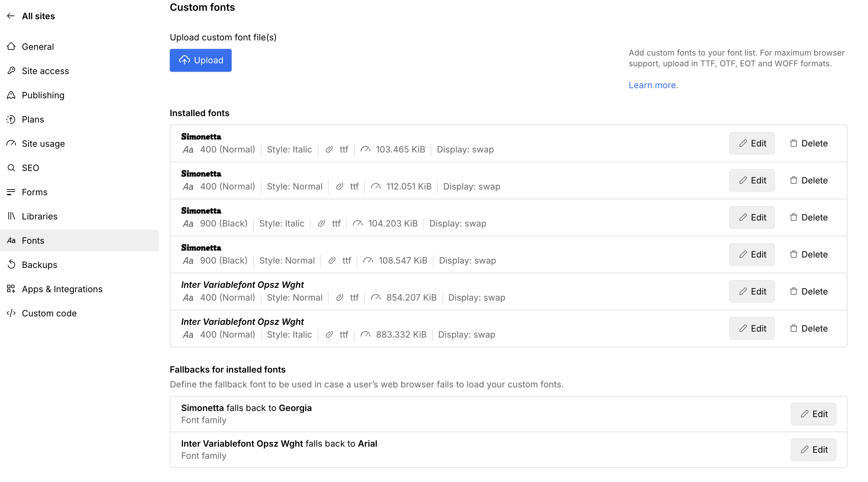Edit the Simonetta 400 Italic font
Viewport: 868px width, 482px height.
[751, 143]
